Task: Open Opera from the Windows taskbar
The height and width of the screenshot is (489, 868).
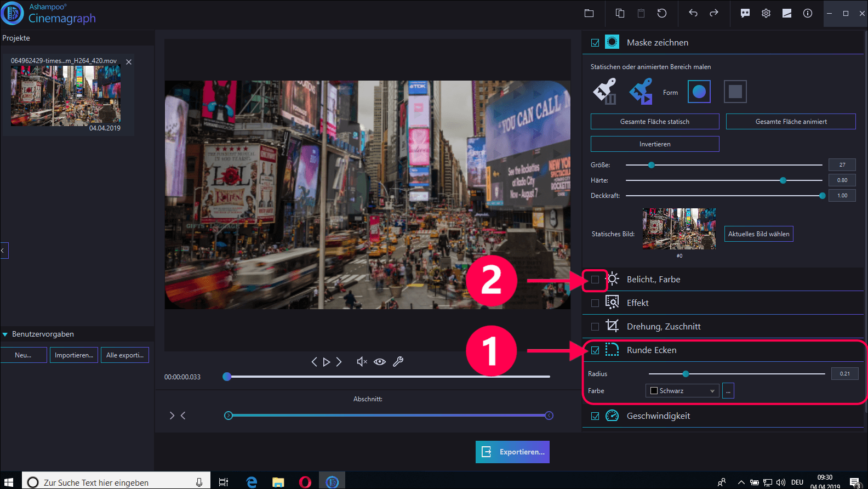Action: (x=305, y=482)
